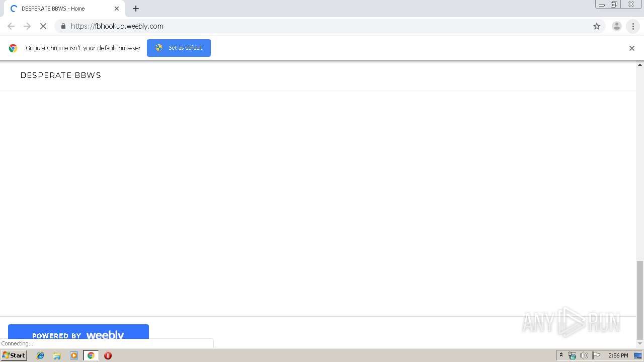Select the DESPERATE BBWS - Home tab
The width and height of the screenshot is (644, 362).
pyautogui.click(x=63, y=9)
